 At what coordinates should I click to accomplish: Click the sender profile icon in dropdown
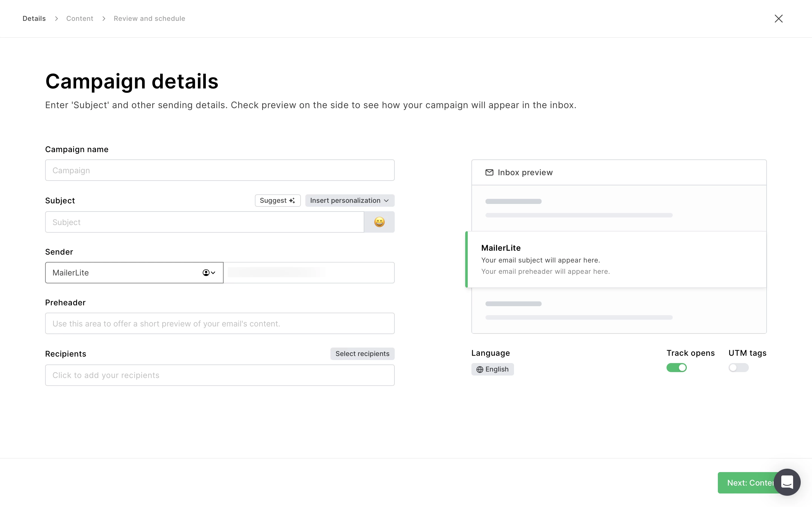[x=206, y=273]
